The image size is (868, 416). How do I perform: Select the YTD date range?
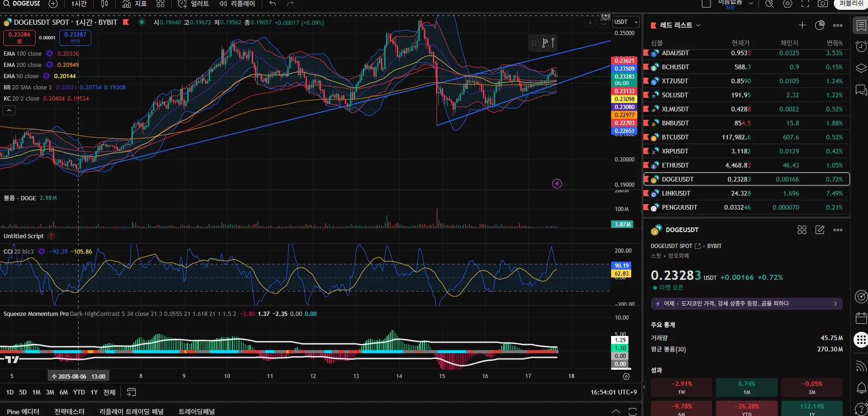pyautogui.click(x=79, y=392)
